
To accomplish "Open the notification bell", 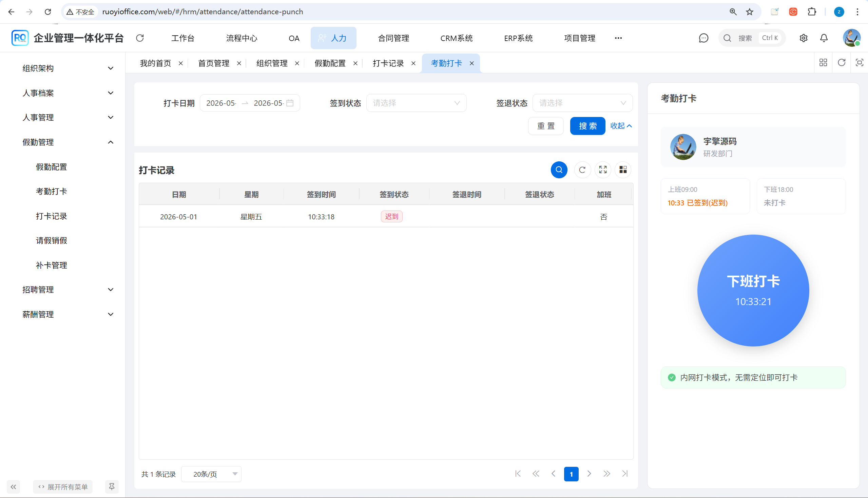I will tap(824, 38).
